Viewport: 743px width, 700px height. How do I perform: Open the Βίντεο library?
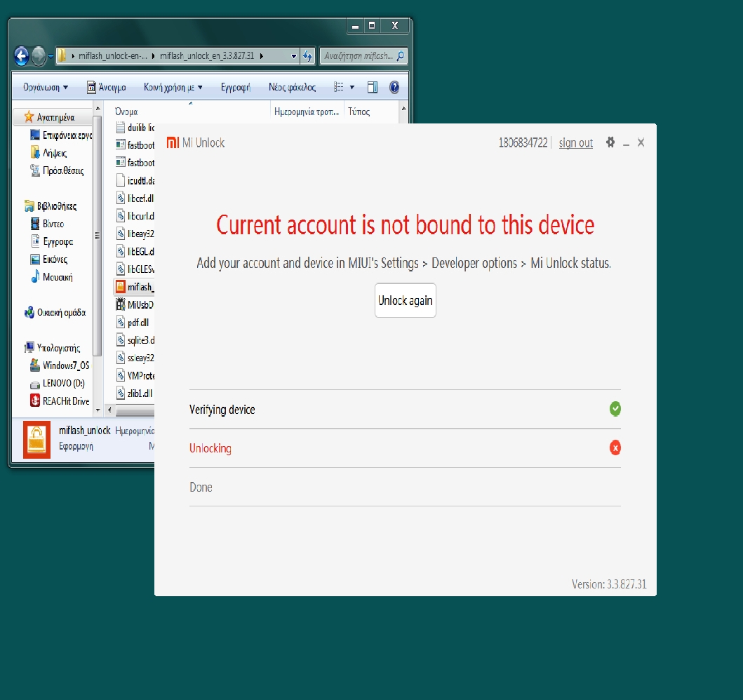48,224
